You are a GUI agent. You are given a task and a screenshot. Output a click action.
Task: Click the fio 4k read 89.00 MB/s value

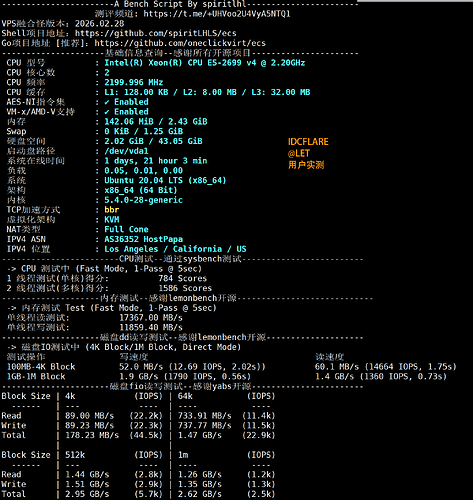pos(90,416)
